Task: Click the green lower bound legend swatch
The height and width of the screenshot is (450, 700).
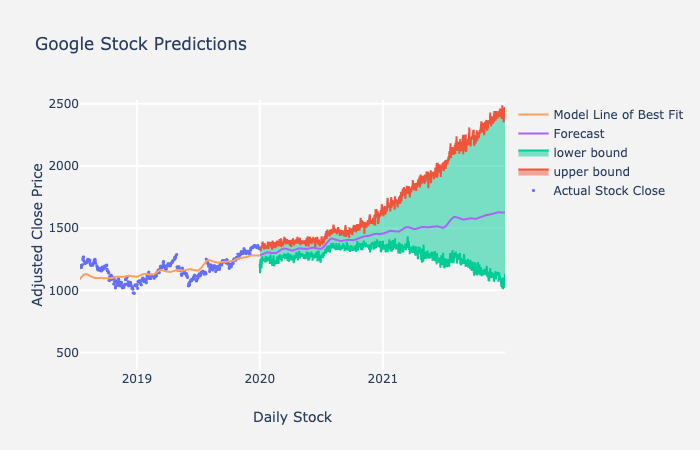Action: 534,153
